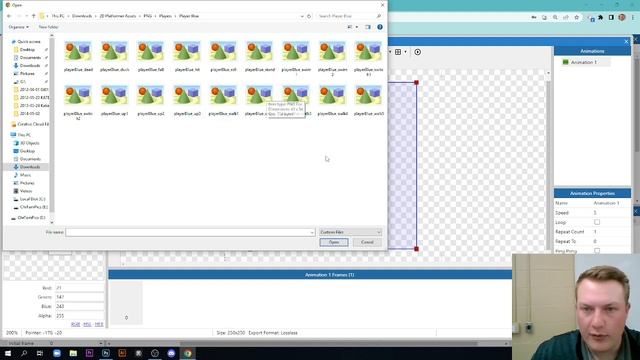The width and height of the screenshot is (640, 360).
Task: Open Videos under This PC
Action: (26, 191)
